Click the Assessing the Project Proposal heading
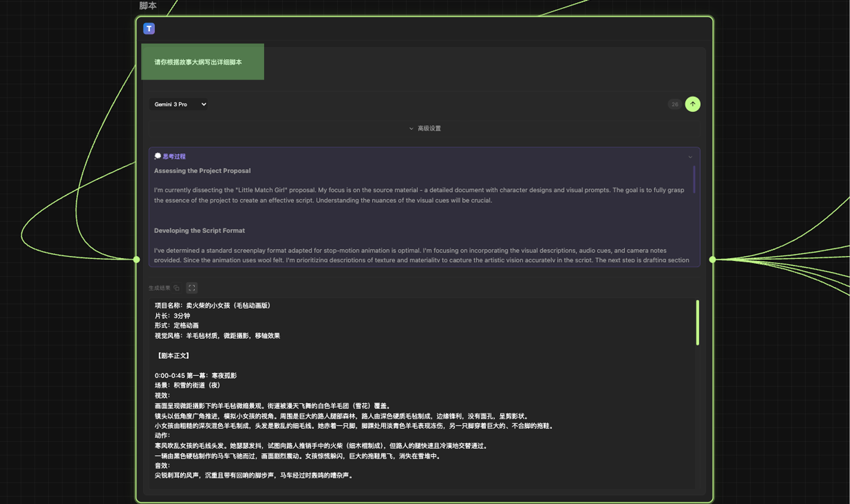850x504 pixels. [202, 171]
